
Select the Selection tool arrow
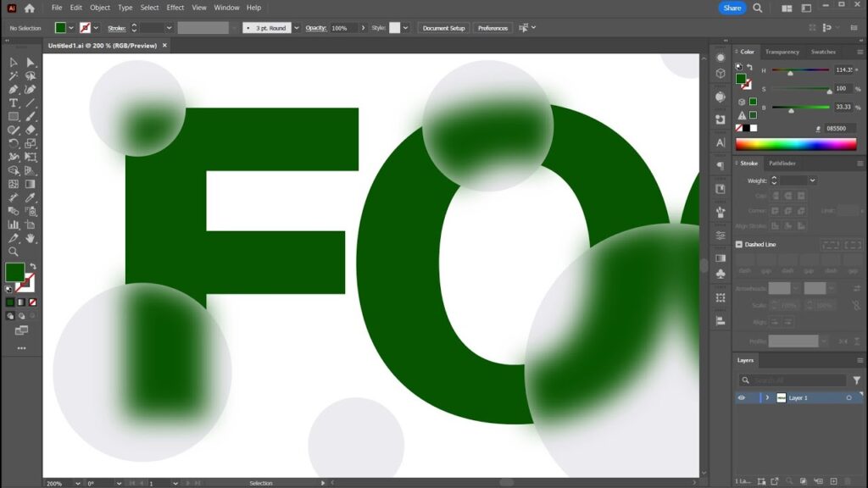[x=14, y=63]
